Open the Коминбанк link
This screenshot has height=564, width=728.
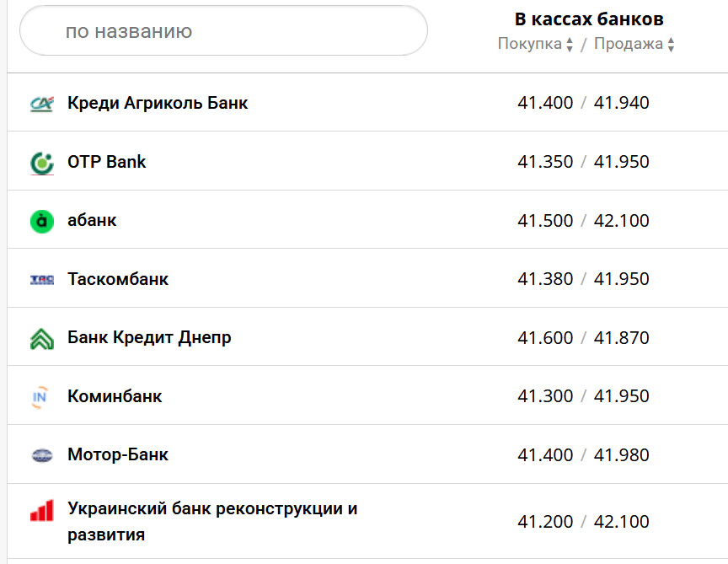coord(115,396)
